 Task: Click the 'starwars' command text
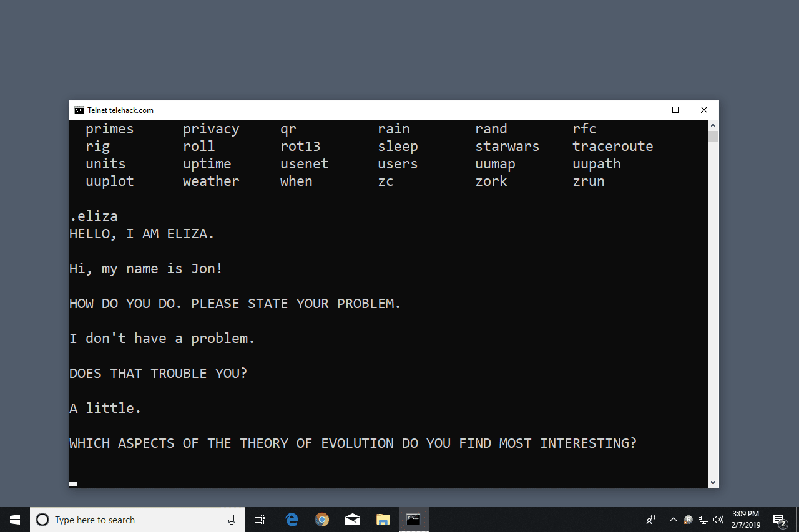pos(507,147)
